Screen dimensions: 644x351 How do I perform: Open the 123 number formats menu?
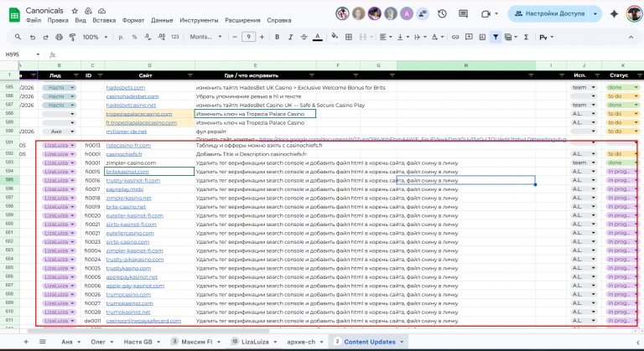pyautogui.click(x=175, y=37)
